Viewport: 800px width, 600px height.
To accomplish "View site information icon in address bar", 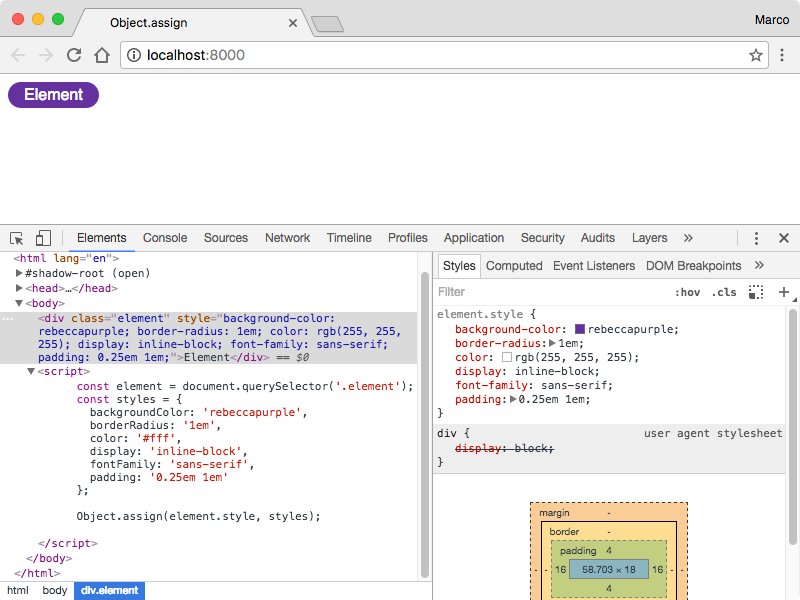I will pyautogui.click(x=134, y=55).
